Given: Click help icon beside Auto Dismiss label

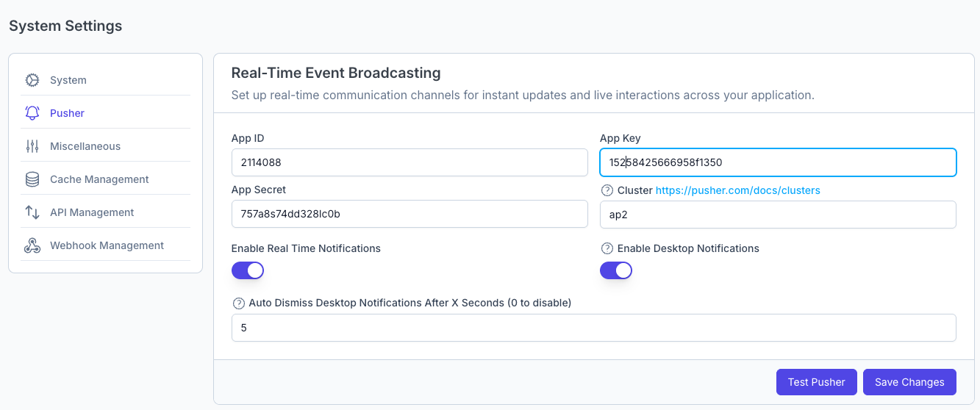Looking at the screenshot, I should (238, 303).
